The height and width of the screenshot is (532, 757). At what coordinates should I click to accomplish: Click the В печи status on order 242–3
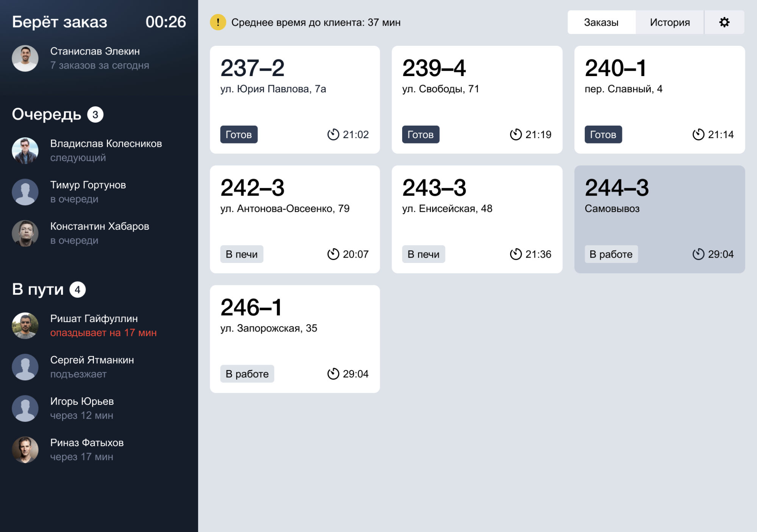(242, 254)
